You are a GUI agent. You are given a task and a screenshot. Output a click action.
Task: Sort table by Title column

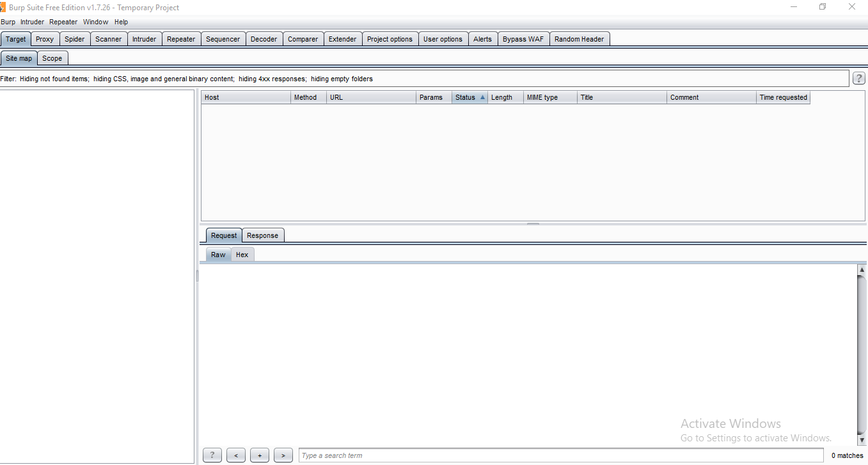pyautogui.click(x=622, y=97)
